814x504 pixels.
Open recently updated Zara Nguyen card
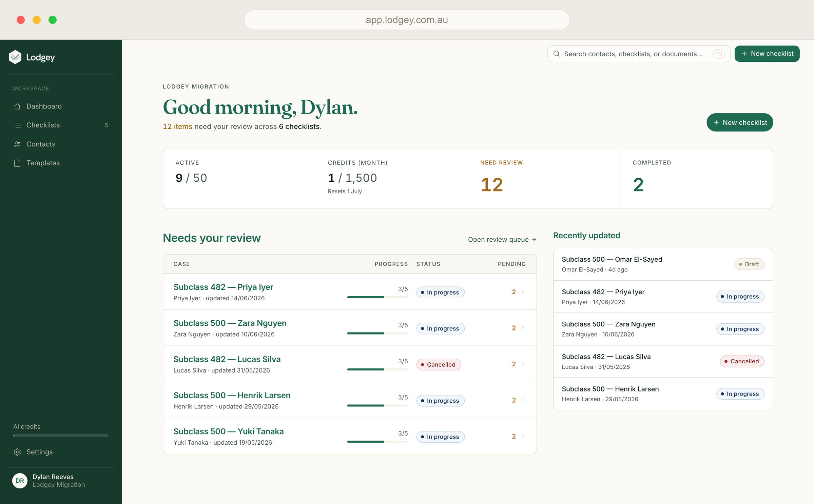coord(663,329)
